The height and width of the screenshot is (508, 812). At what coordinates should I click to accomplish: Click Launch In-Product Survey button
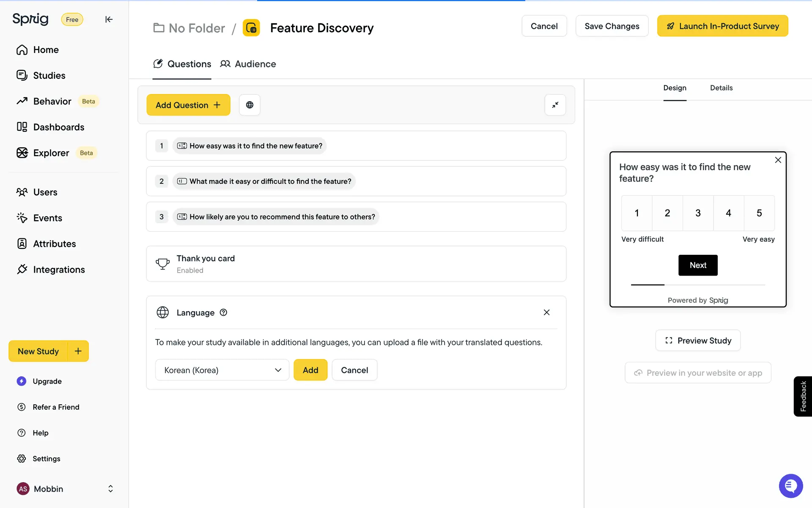coord(722,26)
